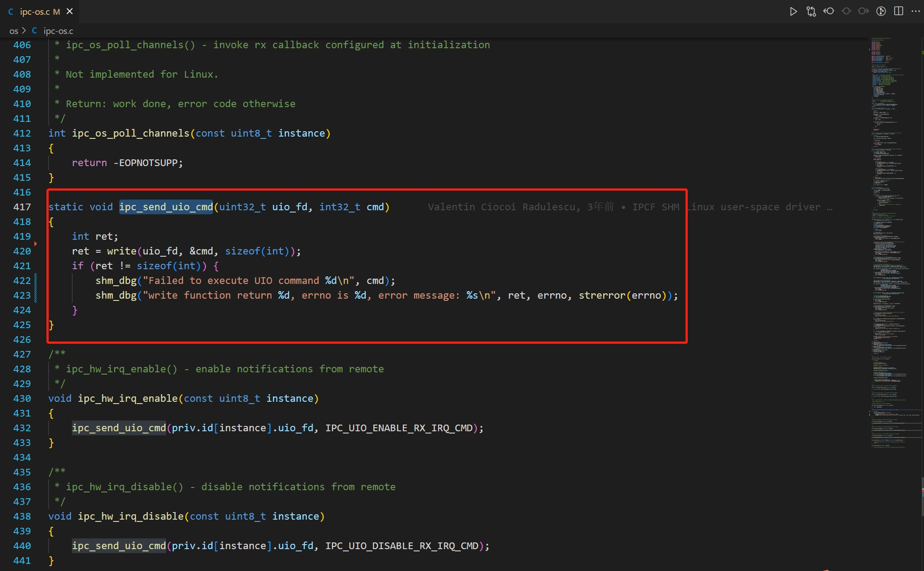This screenshot has width=924, height=571.
Task: Click ipc_send_uio_cmd call on line 432
Action: 119,428
